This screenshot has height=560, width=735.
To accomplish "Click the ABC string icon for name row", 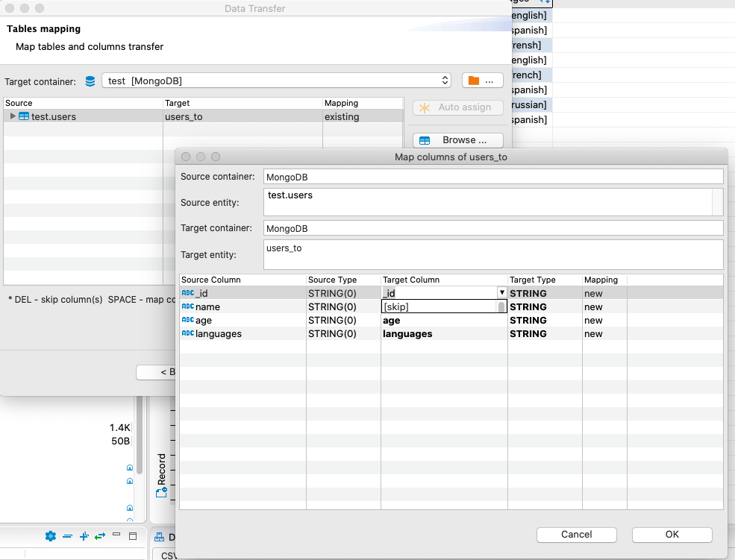I will pyautogui.click(x=187, y=306).
